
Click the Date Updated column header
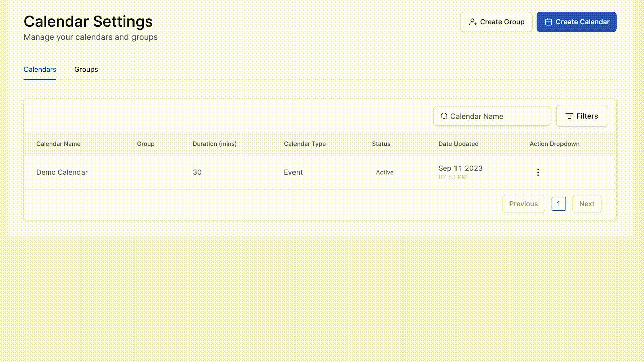point(458,144)
